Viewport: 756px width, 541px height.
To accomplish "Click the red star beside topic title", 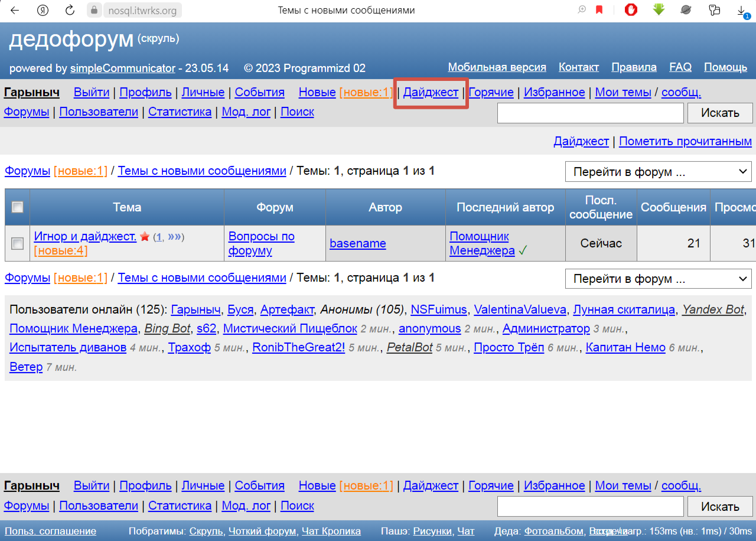I will 145,237.
